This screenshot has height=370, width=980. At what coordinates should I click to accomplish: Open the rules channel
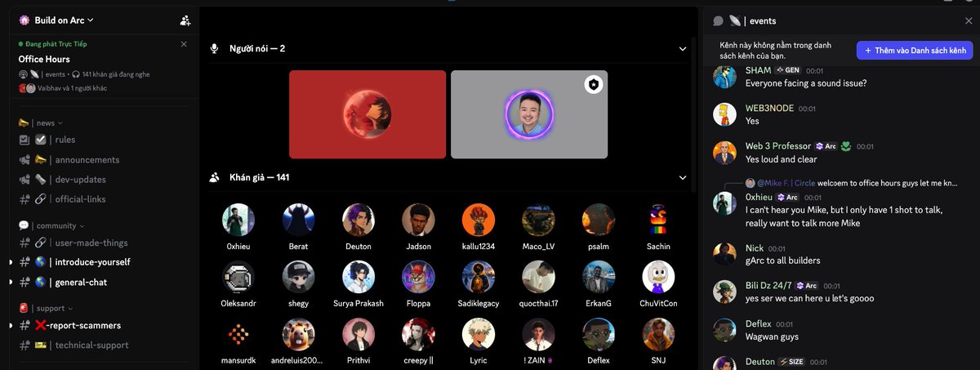tap(65, 140)
